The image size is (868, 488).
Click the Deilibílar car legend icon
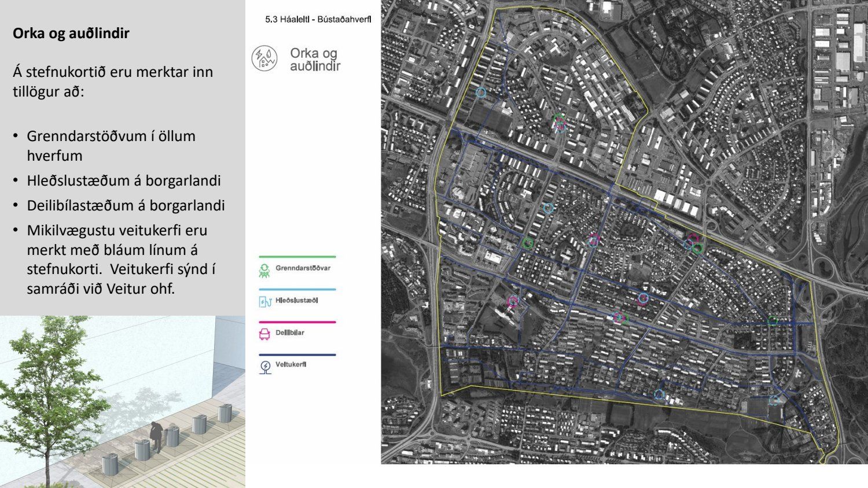264,334
